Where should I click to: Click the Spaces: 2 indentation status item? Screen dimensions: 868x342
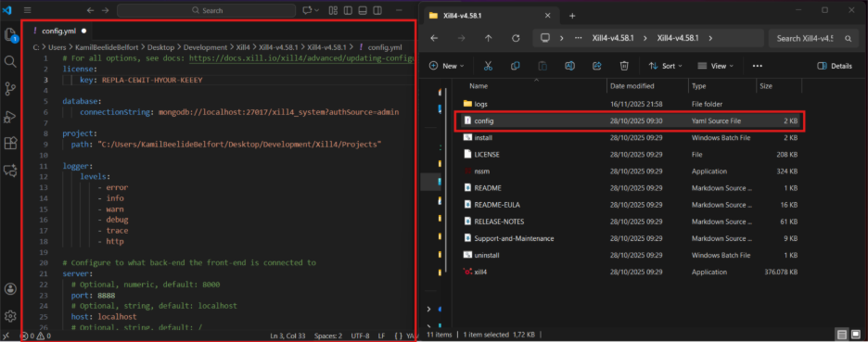coord(328,336)
